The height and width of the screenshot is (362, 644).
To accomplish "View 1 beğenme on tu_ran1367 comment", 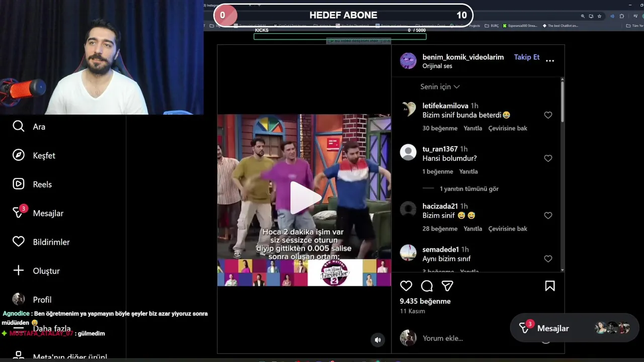I will click(438, 171).
